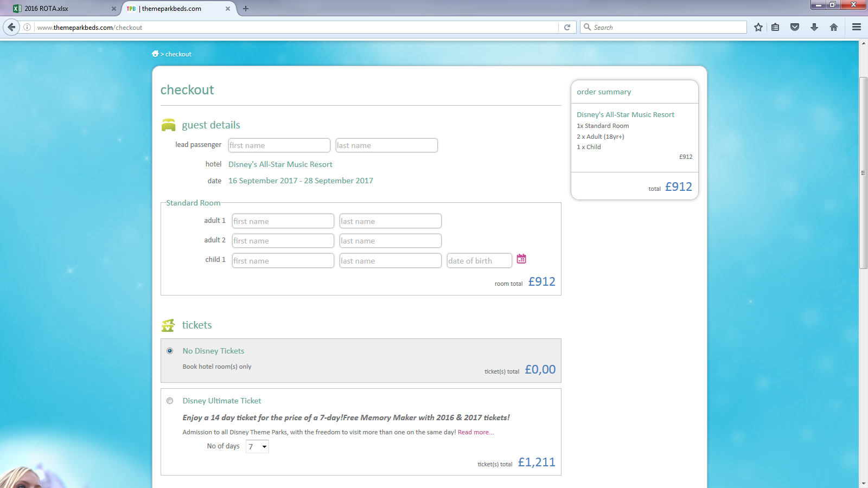Click '1x Standard Room' in order summary
868x488 pixels.
coord(603,126)
